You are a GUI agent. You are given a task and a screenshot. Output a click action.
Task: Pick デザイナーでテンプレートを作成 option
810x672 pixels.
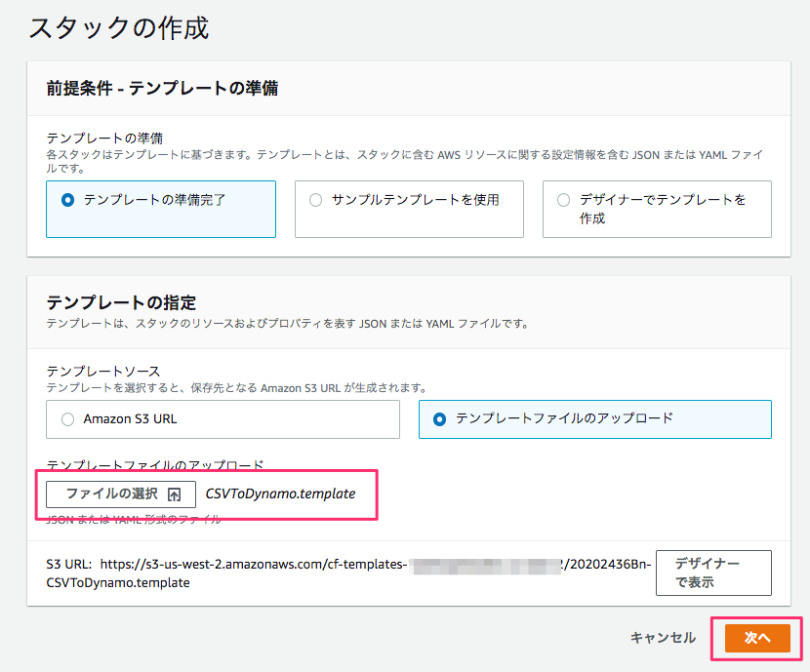[563, 199]
